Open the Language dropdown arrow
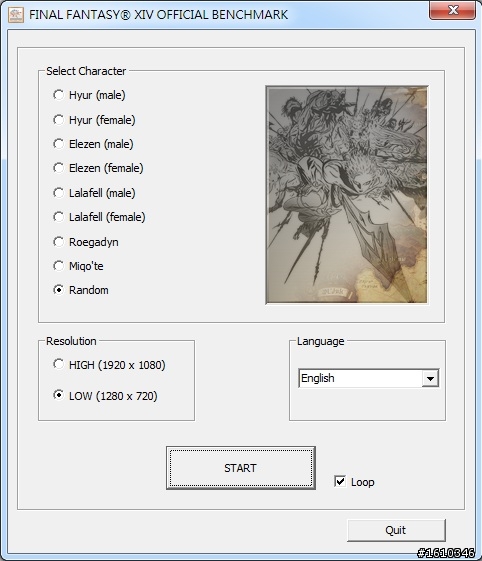Screen dimensions: 482x561 click(430, 378)
